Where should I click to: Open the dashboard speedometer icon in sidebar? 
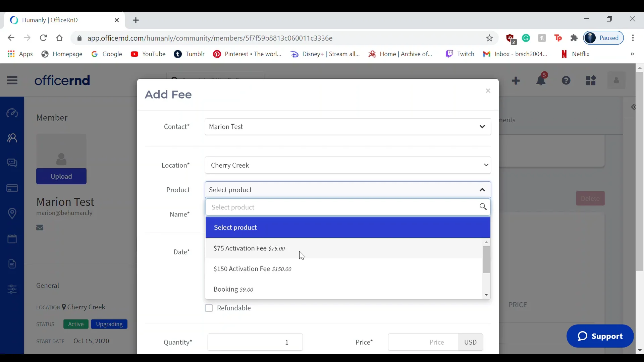(x=12, y=113)
